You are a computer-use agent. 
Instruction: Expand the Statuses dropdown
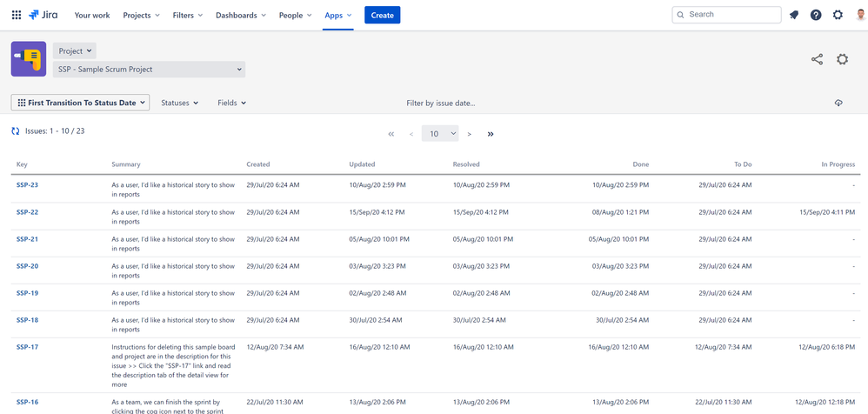pyautogui.click(x=179, y=103)
